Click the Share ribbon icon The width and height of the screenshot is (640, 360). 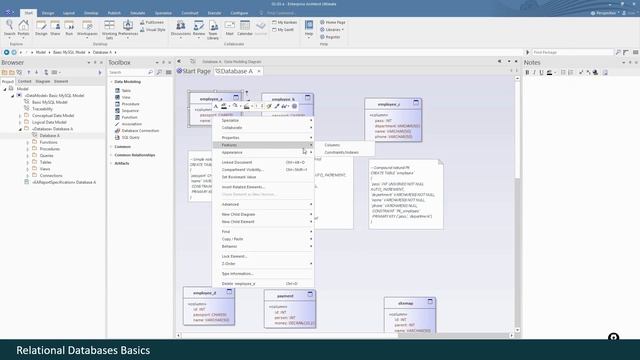(55, 28)
